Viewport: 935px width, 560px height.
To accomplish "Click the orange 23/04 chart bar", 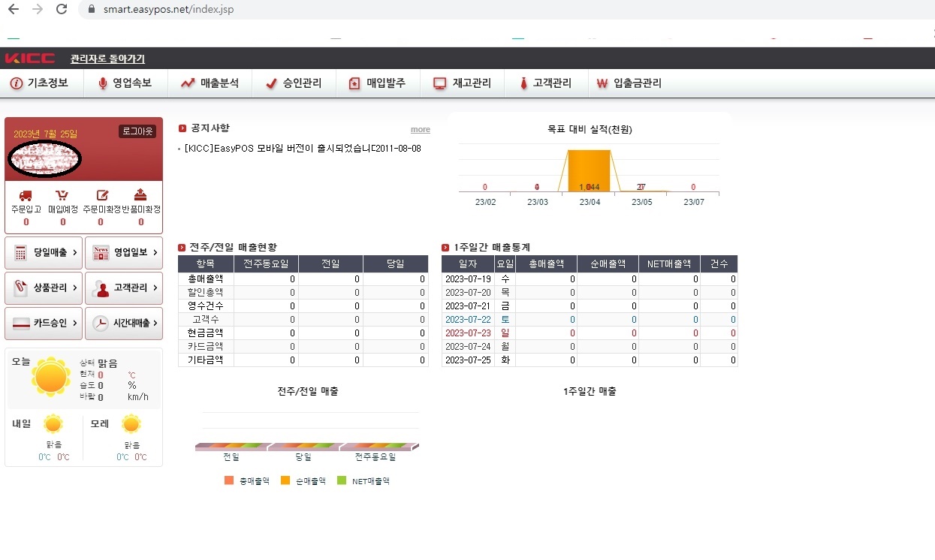I will pyautogui.click(x=589, y=171).
